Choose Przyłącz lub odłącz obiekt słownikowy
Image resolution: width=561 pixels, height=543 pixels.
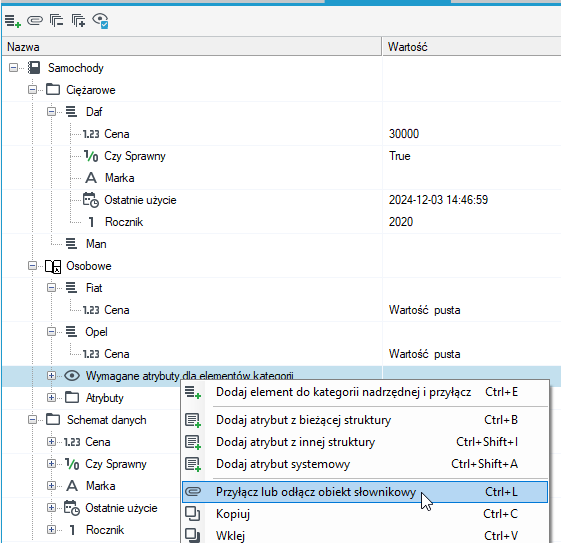pos(365,492)
